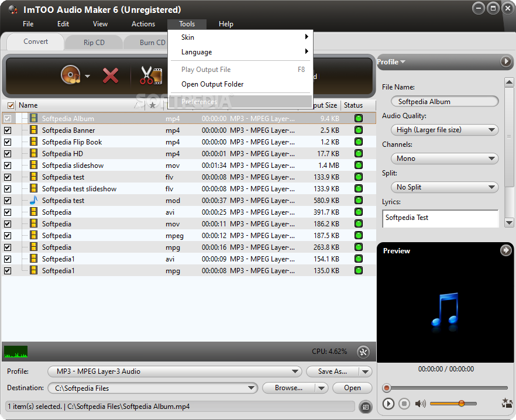516x420 pixels.
Task: Expand the Save As arrow menu
Action: [365, 371]
